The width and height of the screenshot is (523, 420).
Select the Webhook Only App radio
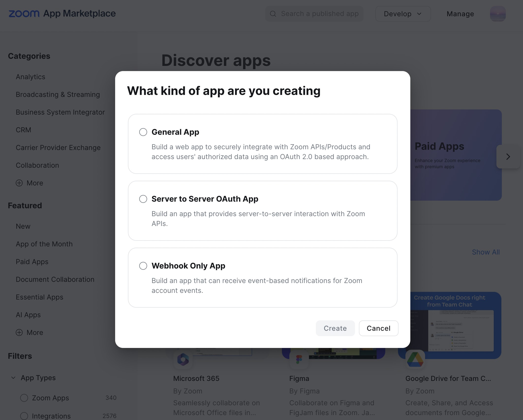point(143,266)
